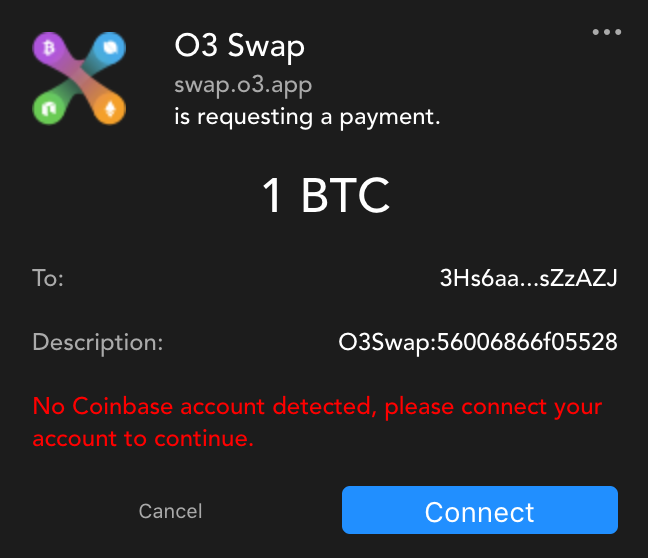The width and height of the screenshot is (648, 558).
Task: Click the O3 Swap title
Action: (239, 46)
